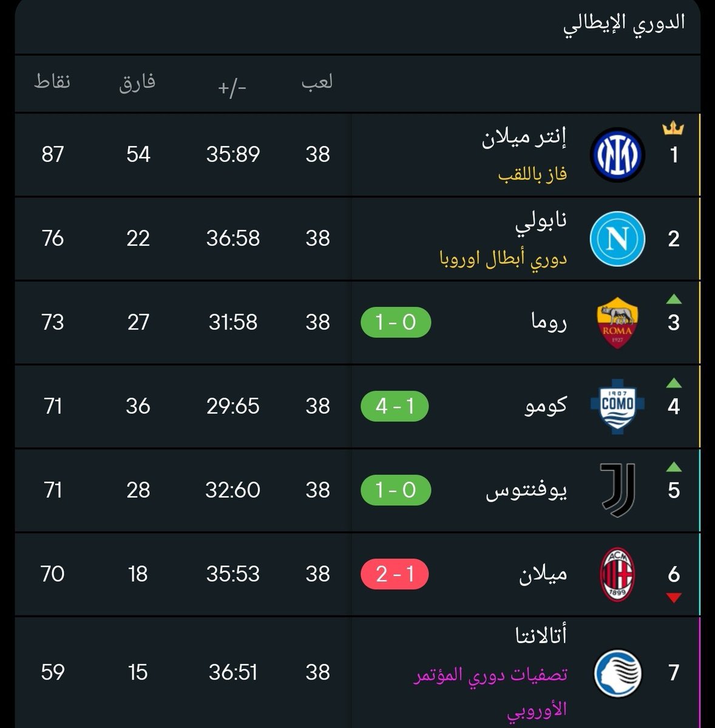The width and height of the screenshot is (715, 728).
Task: Open the نابولي team name link
Action: pyautogui.click(x=541, y=221)
